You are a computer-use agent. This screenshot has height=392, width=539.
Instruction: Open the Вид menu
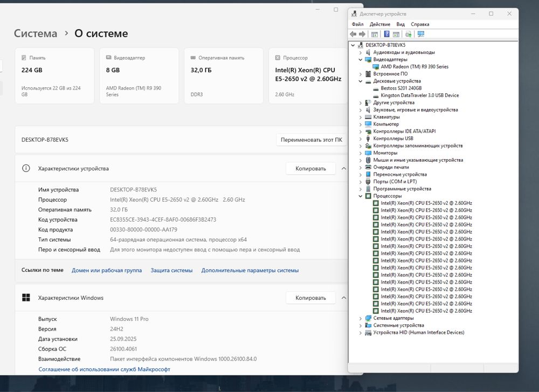[x=400, y=24]
